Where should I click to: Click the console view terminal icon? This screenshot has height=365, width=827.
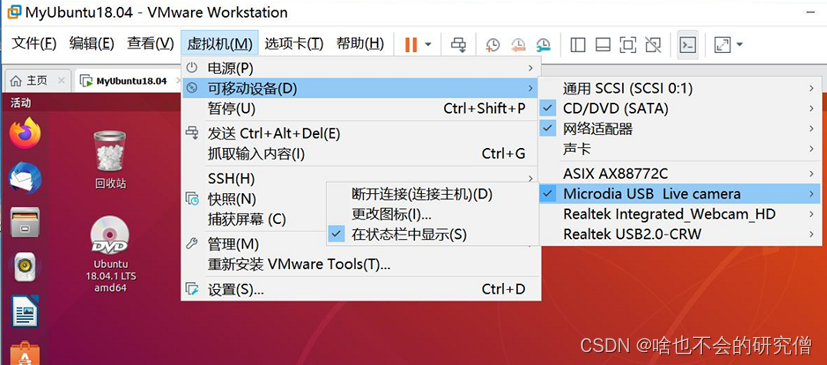tap(688, 45)
